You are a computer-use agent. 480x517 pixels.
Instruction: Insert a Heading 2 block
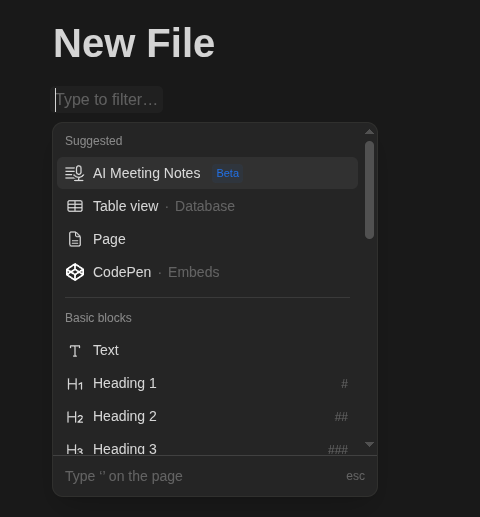tap(207, 417)
